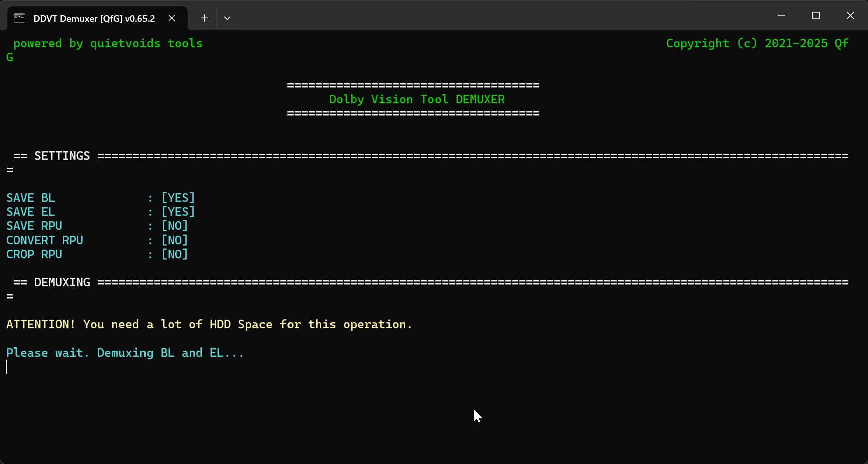Screen dimensions: 868x464
Task: Open a new terminal tab
Action: pyautogui.click(x=204, y=18)
